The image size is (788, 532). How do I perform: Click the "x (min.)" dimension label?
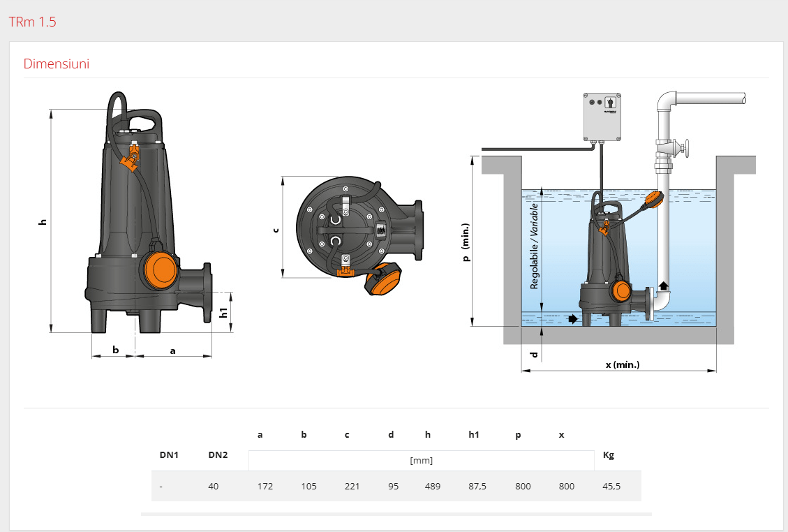[x=623, y=364]
